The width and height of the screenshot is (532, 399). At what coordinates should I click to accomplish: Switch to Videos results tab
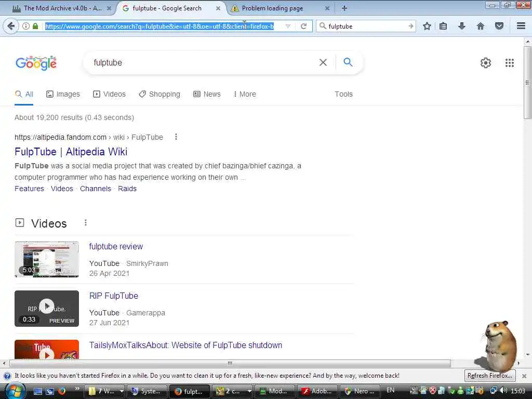tap(109, 95)
